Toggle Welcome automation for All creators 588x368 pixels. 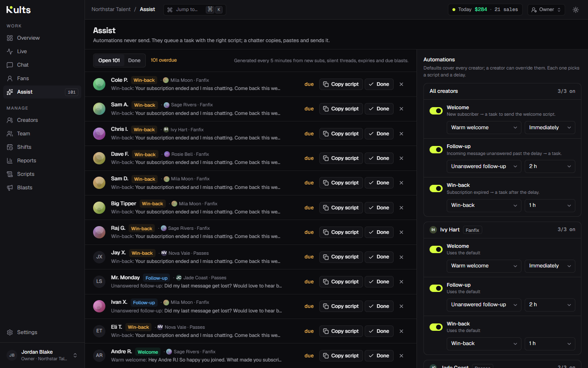[436, 111]
